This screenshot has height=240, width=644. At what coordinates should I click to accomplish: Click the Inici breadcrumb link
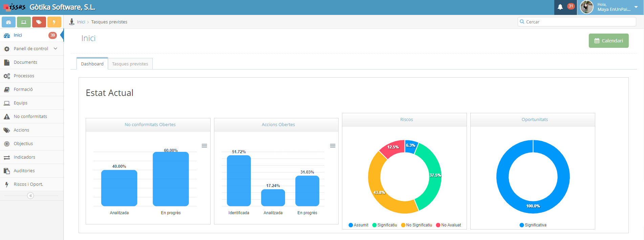coord(81,22)
